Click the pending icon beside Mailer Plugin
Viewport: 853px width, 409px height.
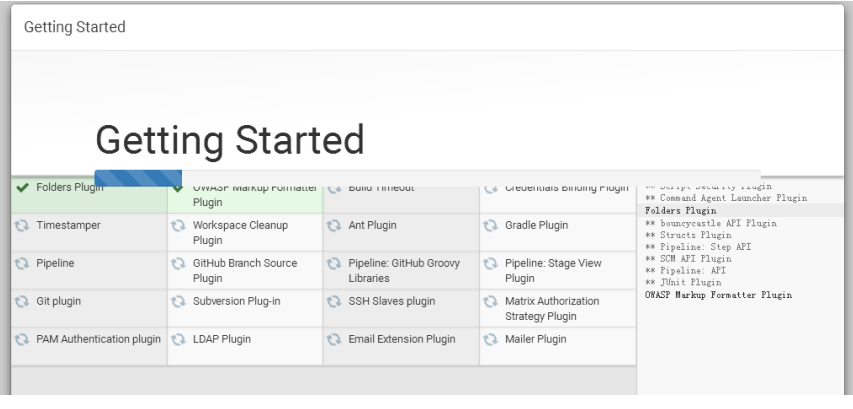[x=492, y=339]
